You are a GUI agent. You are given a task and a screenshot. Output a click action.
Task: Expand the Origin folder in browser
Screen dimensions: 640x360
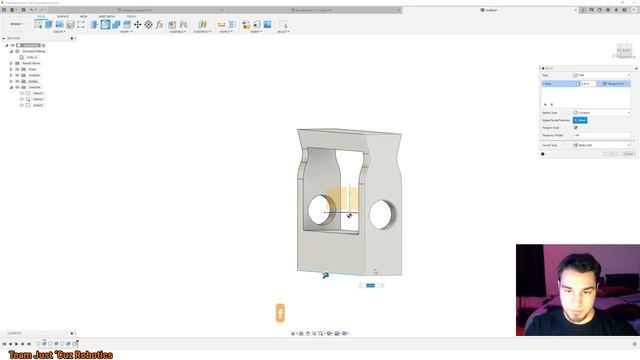pyautogui.click(x=11, y=69)
